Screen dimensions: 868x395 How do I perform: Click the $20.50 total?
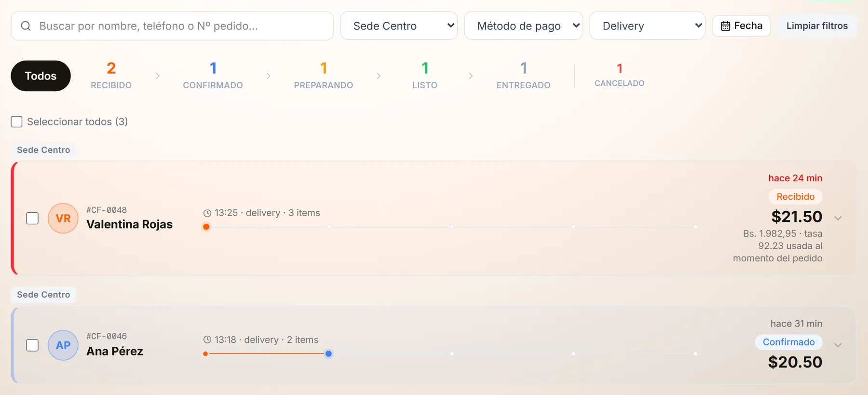(x=795, y=362)
